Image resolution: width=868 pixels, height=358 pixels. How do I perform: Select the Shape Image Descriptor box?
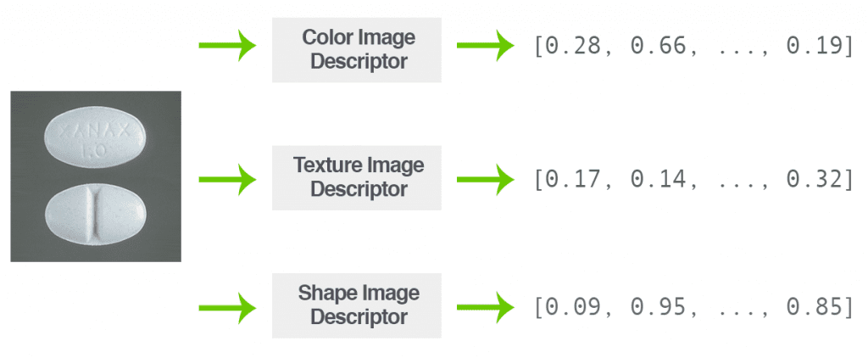[357, 305]
